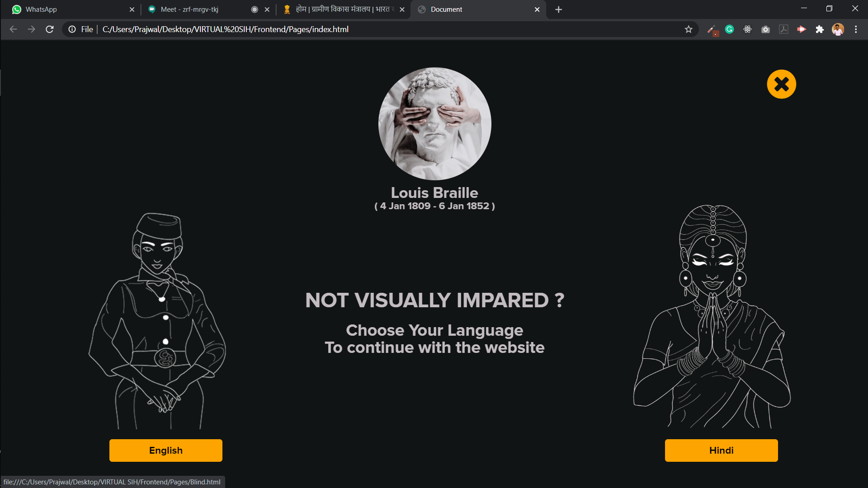Switch to the Meet zrf-mrgv-tkj tab
868x488 pixels.
199,9
